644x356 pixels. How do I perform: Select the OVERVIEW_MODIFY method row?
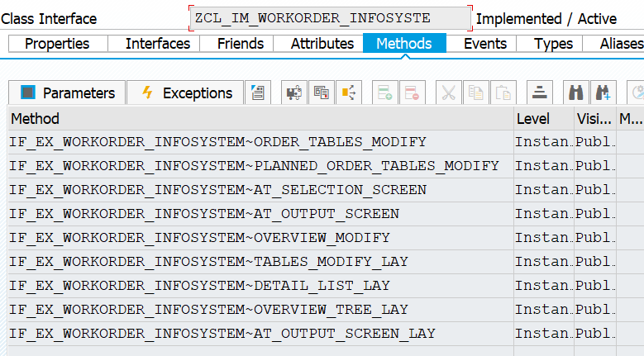[260, 238]
